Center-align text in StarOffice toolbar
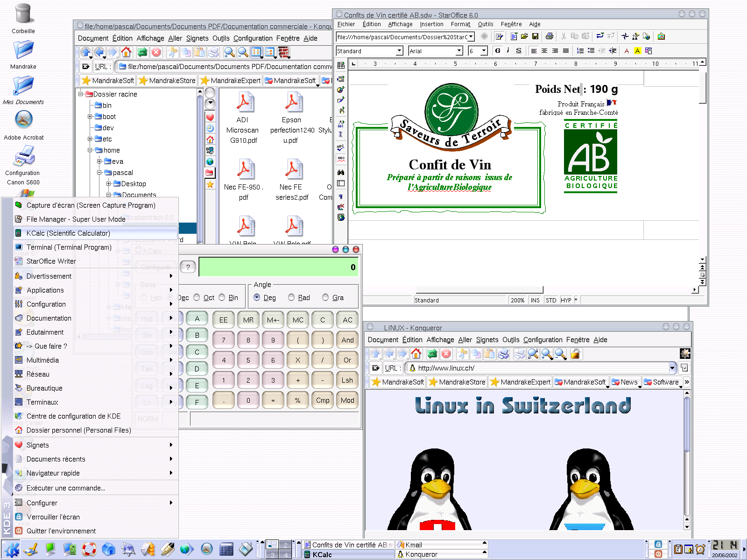This screenshot has width=747, height=560. pos(544,51)
